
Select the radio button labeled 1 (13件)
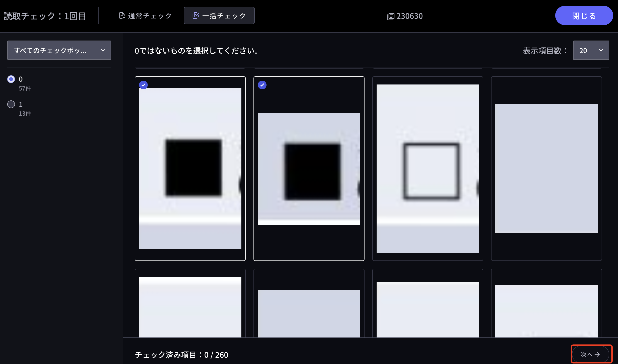point(11,104)
